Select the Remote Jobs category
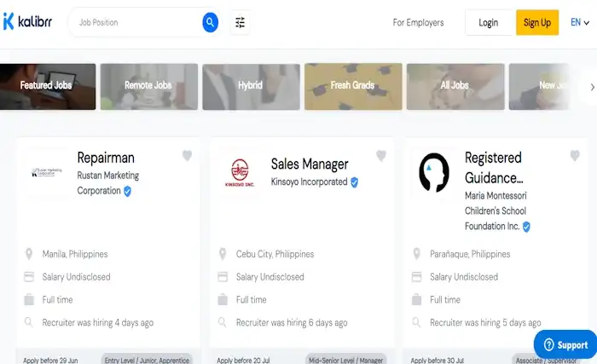Image resolution: width=597 pixels, height=364 pixels. (x=149, y=87)
